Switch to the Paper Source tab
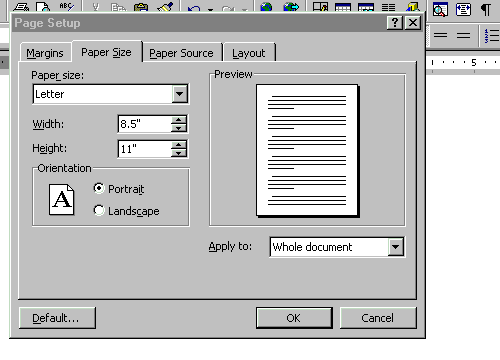 181,53
